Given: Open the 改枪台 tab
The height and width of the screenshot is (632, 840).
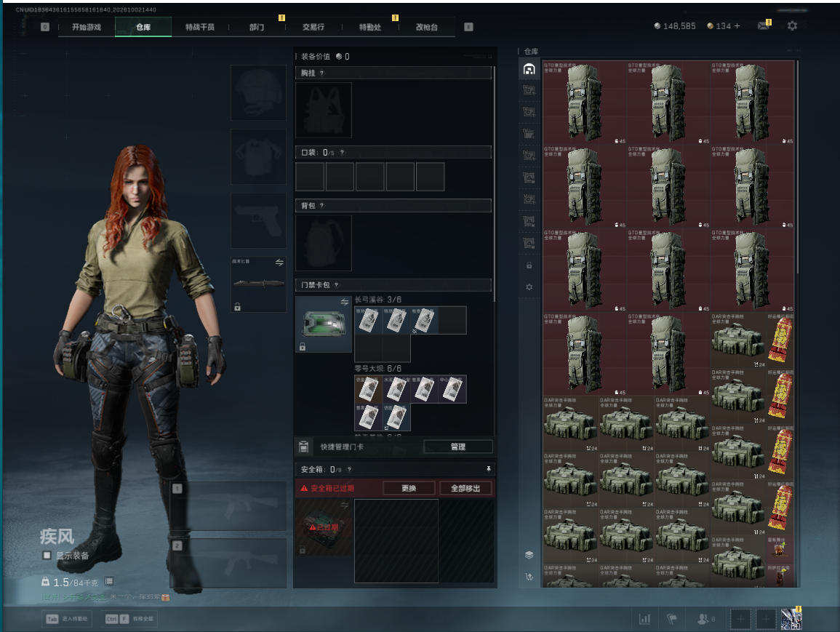Looking at the screenshot, I should point(427,27).
